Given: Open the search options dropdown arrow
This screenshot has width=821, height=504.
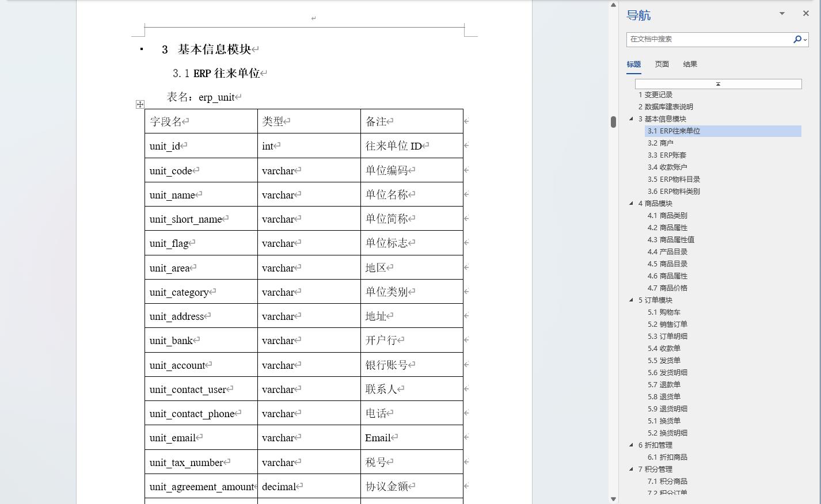Looking at the screenshot, I should 805,40.
